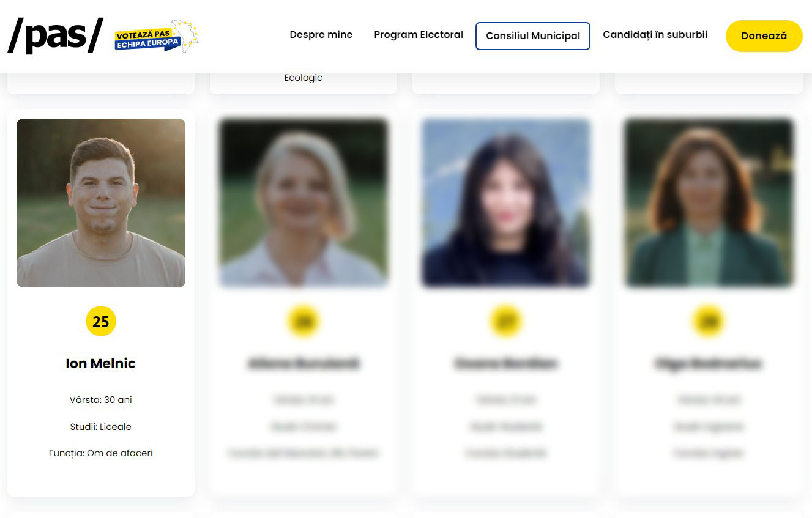Select the Ion Melnic name heading
Screen dimensions: 812x518
click(101, 363)
